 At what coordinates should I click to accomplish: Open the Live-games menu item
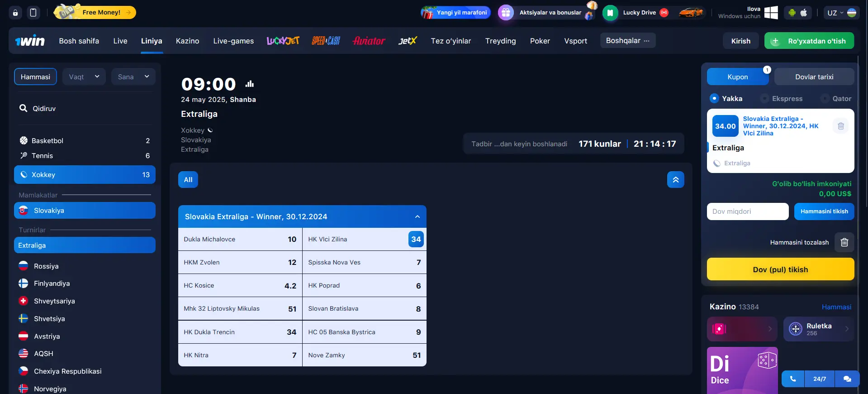click(233, 41)
